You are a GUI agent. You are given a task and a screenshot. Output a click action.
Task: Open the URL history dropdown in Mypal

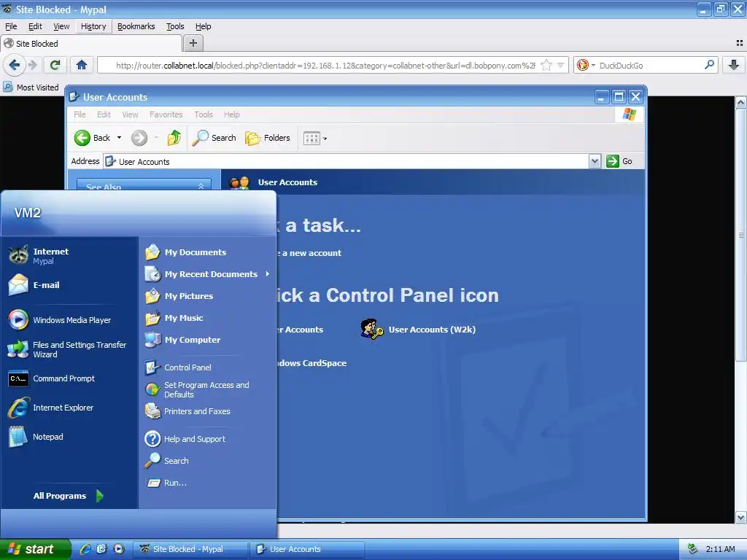(561, 65)
